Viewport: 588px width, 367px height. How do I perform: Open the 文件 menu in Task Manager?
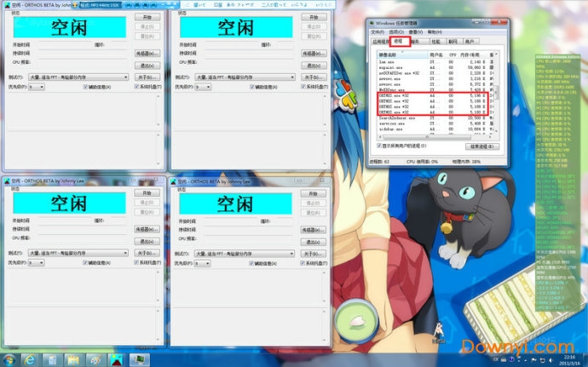click(x=378, y=31)
